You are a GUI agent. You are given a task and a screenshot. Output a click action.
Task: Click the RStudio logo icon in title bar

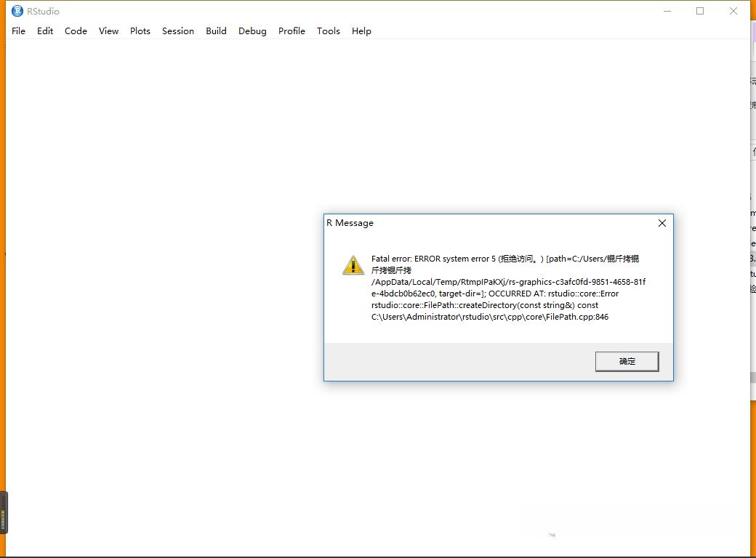coord(17,11)
